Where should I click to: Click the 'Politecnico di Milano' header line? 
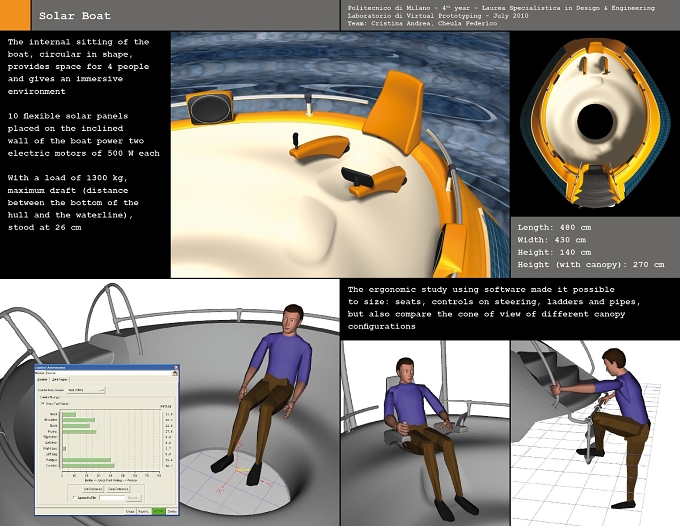501,8
